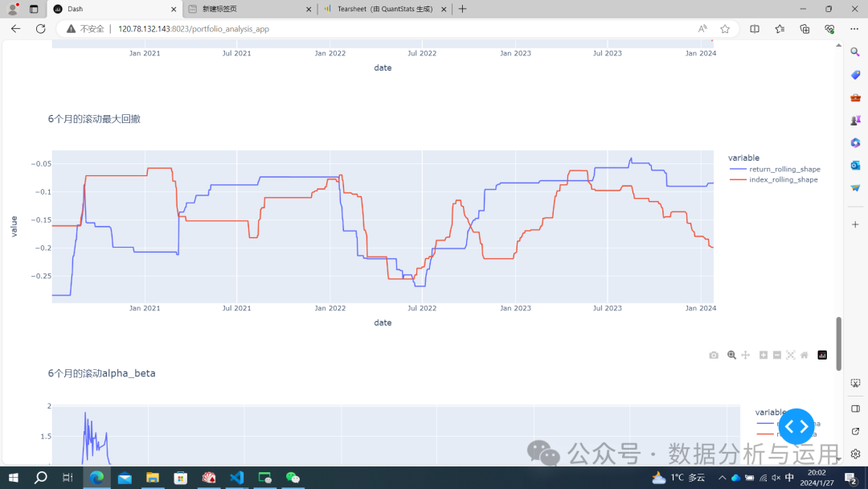Open split screen view
Screen dimensions: 868x489
[x=755, y=29]
